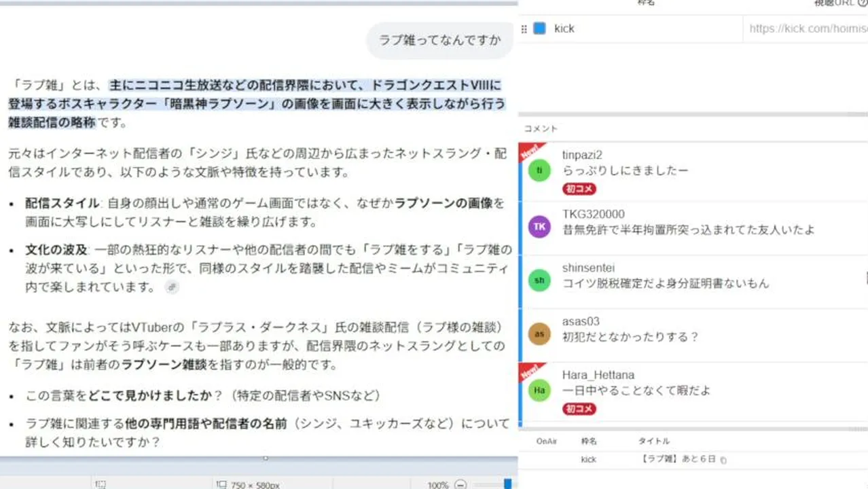
Task: Adjust the zoom slider thumb
Action: click(508, 484)
